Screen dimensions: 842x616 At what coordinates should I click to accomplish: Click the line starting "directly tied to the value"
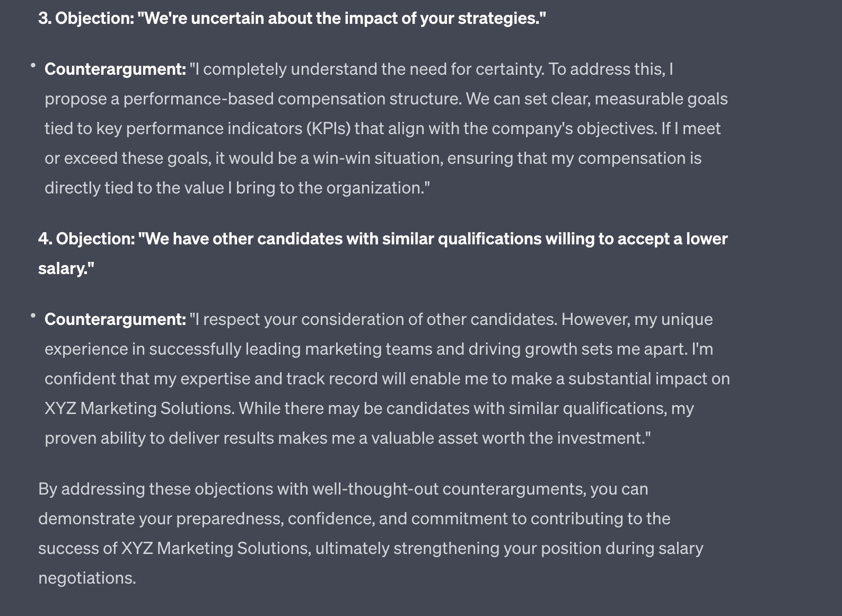click(236, 188)
